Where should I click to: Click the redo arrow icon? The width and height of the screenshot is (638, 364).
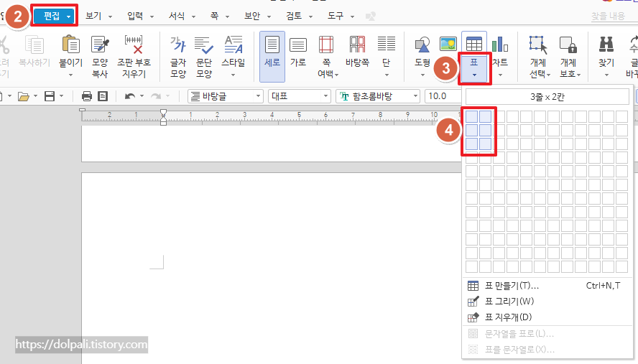(x=156, y=96)
